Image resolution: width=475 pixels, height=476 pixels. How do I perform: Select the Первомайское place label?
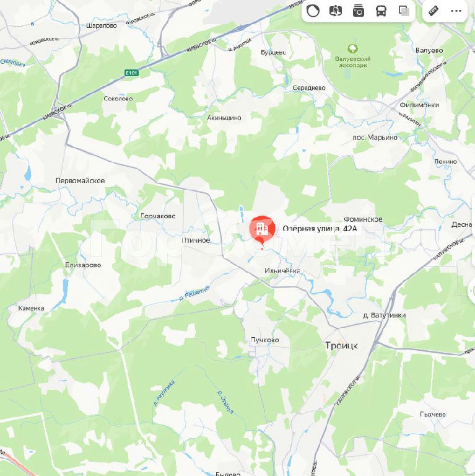pyautogui.click(x=80, y=180)
